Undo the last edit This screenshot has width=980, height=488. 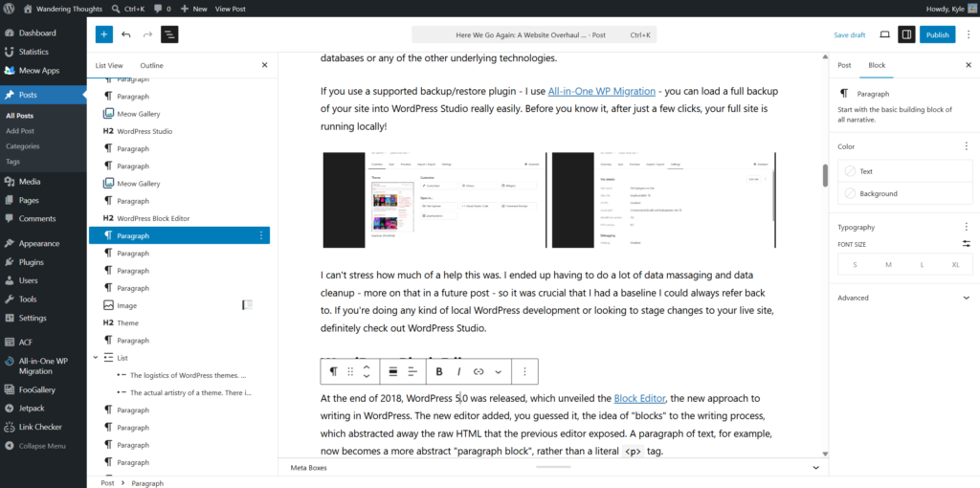[x=126, y=34]
